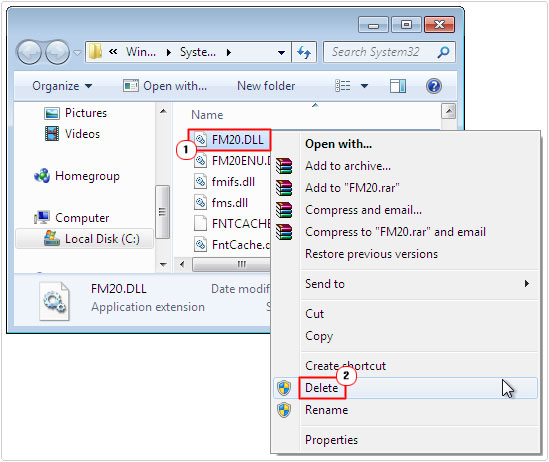Click the Back navigation arrow button

(x=30, y=52)
